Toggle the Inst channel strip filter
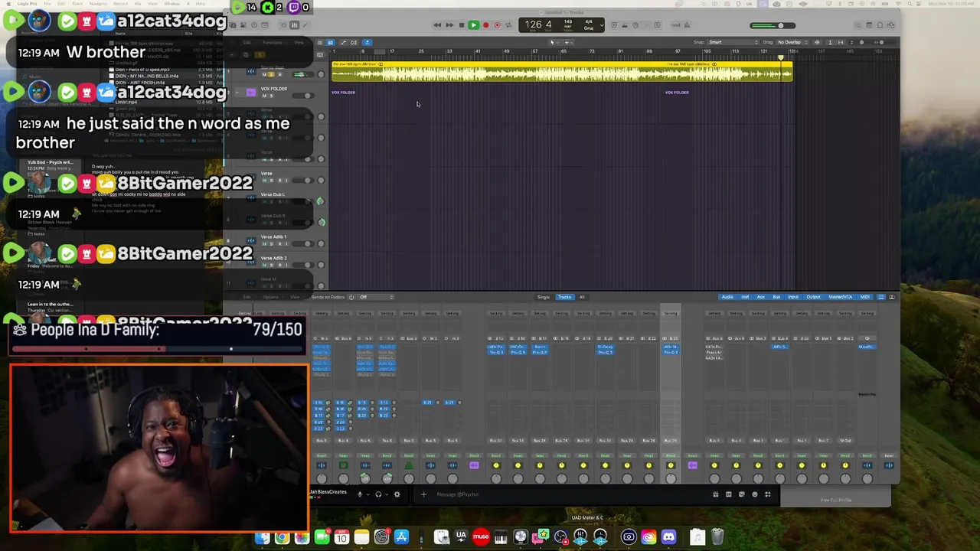 coord(745,297)
